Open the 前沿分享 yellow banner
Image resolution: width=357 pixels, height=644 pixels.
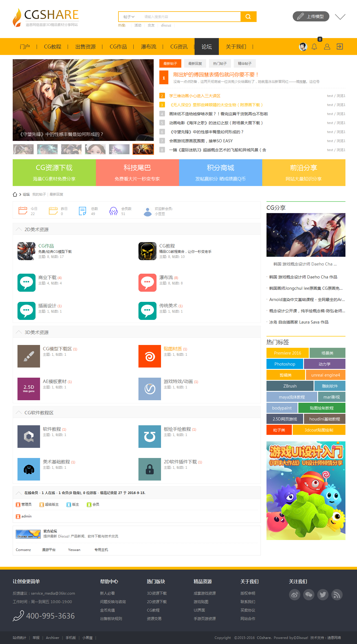click(x=304, y=172)
